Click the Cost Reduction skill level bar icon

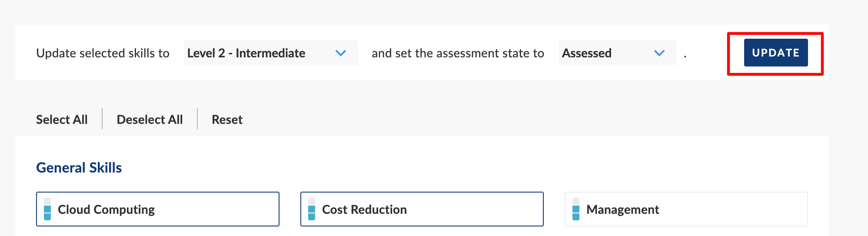coord(312,209)
